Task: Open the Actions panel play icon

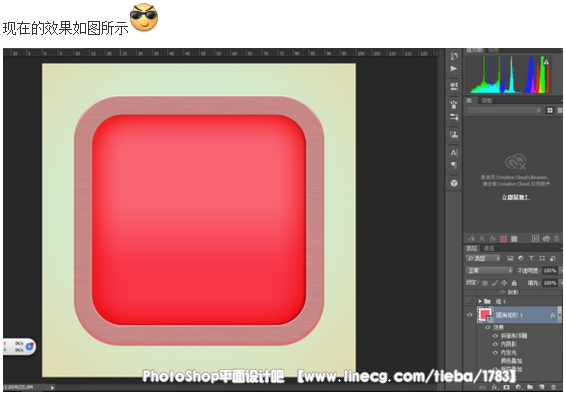Action: click(454, 69)
